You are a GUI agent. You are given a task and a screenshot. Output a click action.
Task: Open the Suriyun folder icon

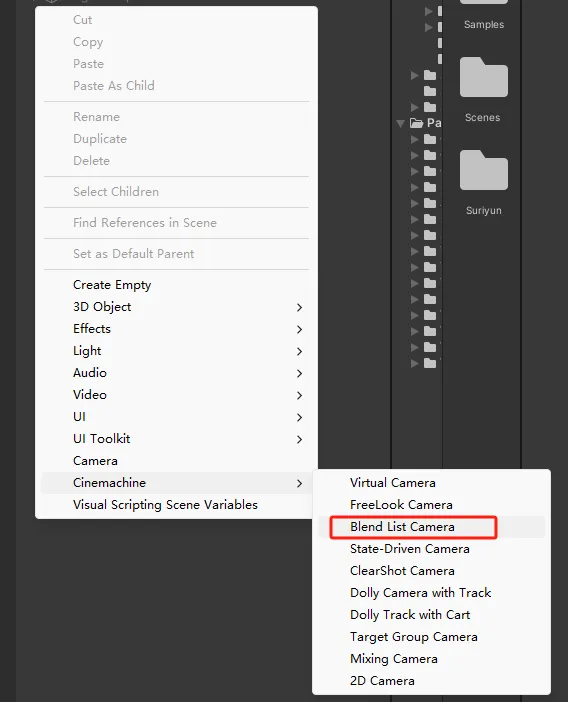[484, 170]
